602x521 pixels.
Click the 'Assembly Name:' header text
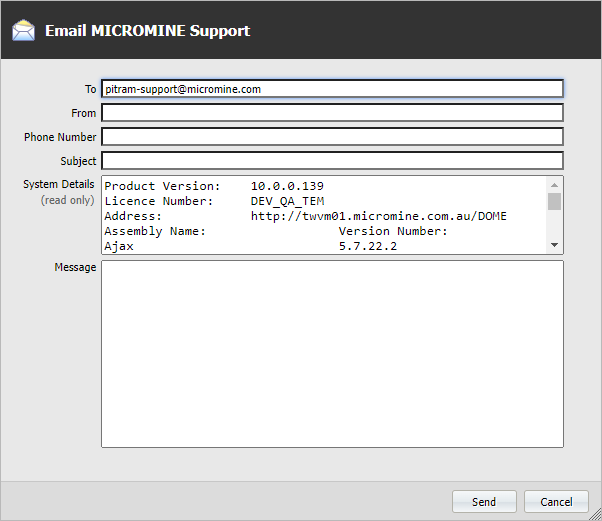click(x=155, y=231)
